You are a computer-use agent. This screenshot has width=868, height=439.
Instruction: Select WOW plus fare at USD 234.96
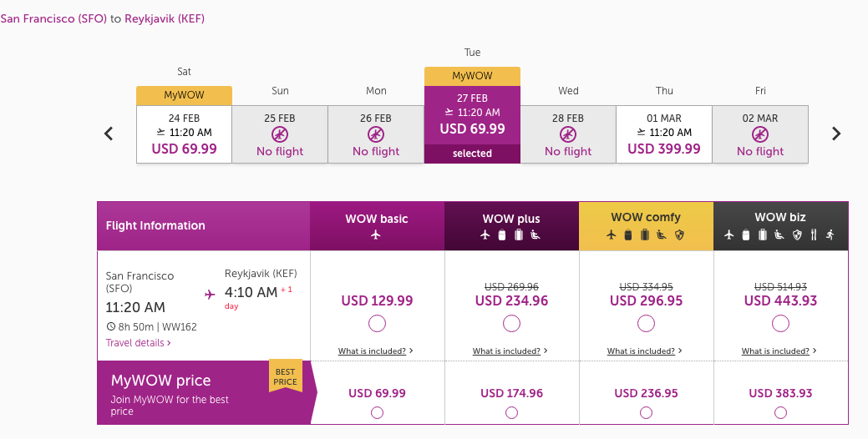[x=511, y=323]
